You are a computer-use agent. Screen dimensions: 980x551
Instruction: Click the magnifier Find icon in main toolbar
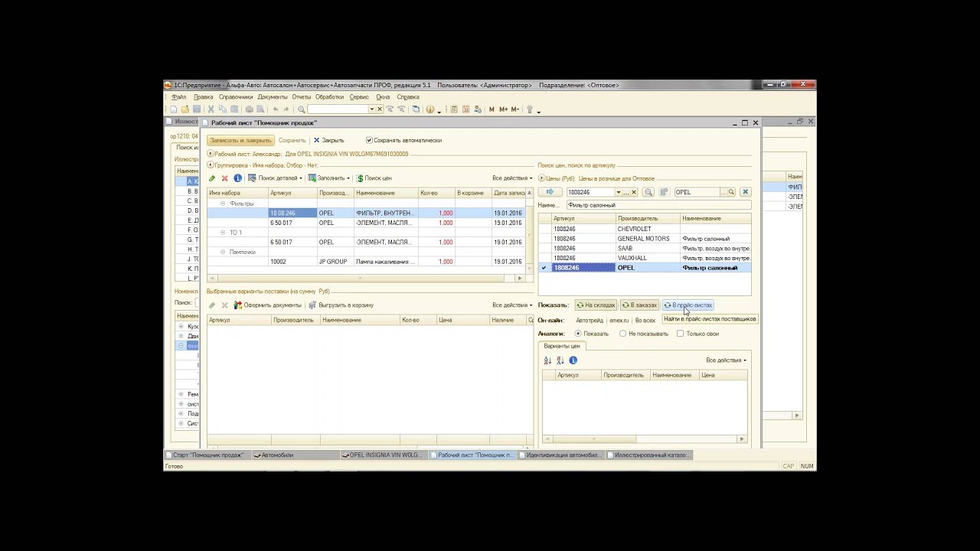point(302,109)
